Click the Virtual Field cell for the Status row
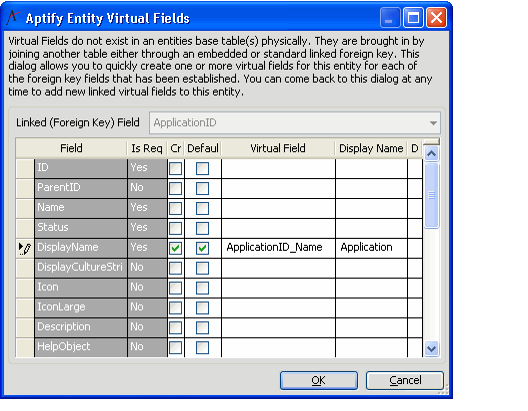This screenshot has width=528, height=411. pos(278,228)
